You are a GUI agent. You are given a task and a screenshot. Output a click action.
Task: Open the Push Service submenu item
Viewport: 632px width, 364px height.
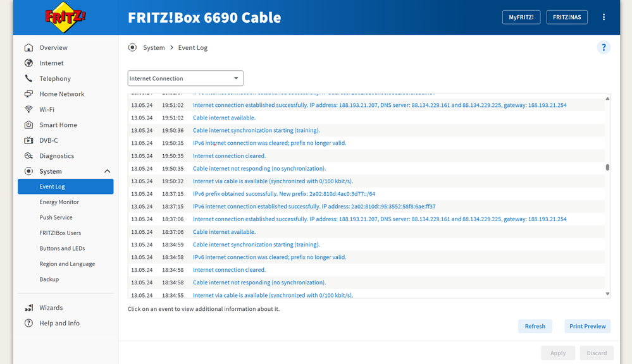coord(56,217)
